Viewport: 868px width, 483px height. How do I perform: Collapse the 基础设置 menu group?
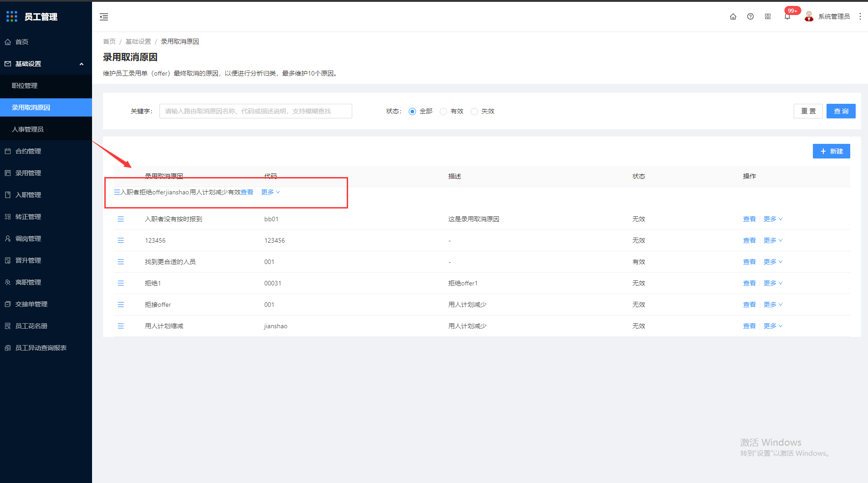tap(46, 64)
